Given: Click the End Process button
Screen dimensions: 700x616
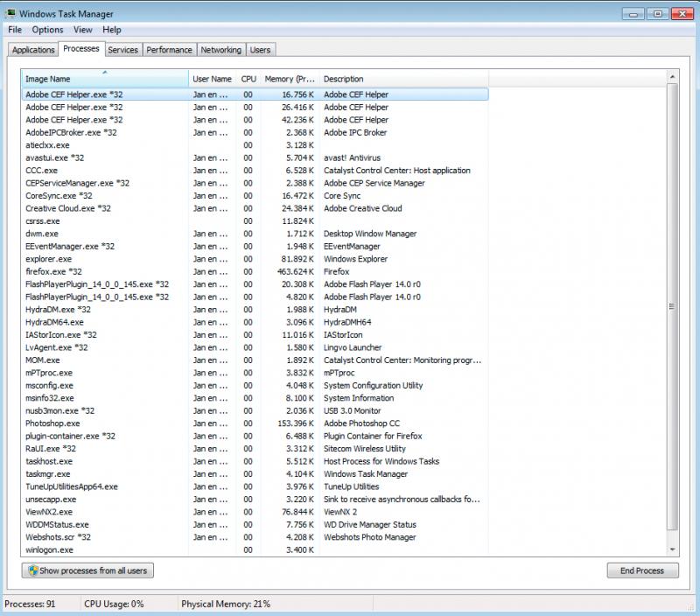Looking at the screenshot, I should (x=642, y=570).
